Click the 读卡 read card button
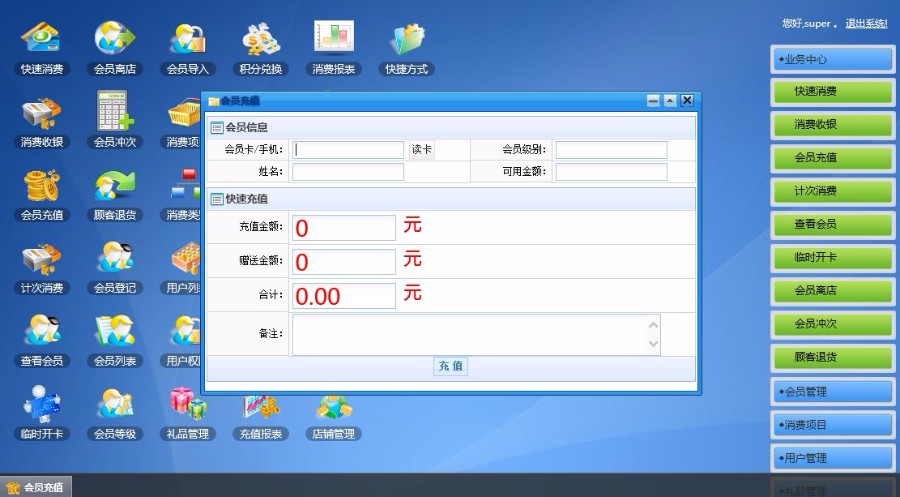The height and width of the screenshot is (497, 900). point(421,149)
